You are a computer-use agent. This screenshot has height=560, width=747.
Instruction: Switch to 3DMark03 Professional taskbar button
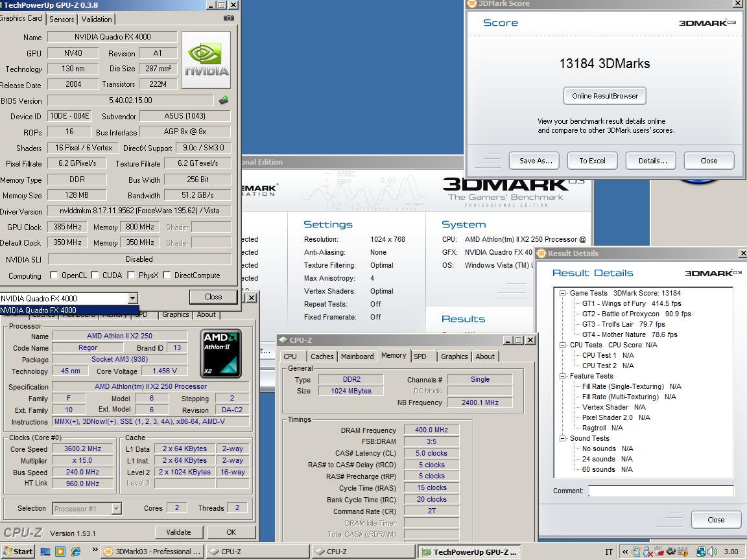pyautogui.click(x=152, y=552)
